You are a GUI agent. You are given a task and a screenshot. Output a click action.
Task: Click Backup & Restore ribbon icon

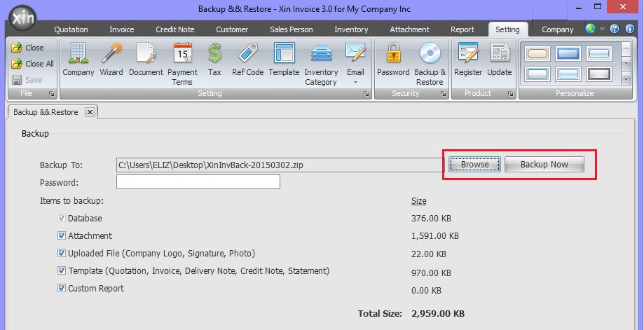(430, 64)
